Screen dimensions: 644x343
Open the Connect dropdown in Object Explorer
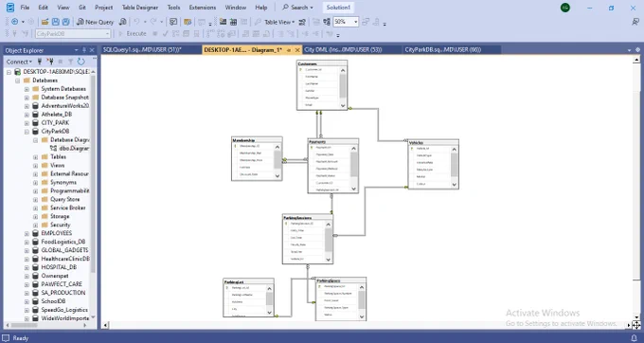tap(19, 62)
